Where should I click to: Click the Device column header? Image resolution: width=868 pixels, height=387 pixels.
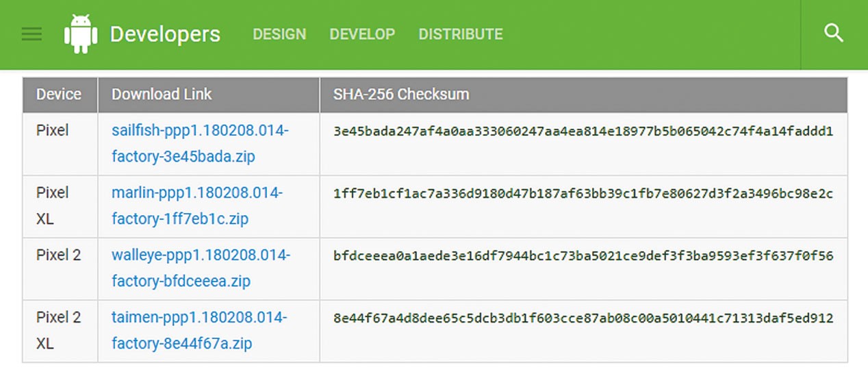tap(59, 95)
